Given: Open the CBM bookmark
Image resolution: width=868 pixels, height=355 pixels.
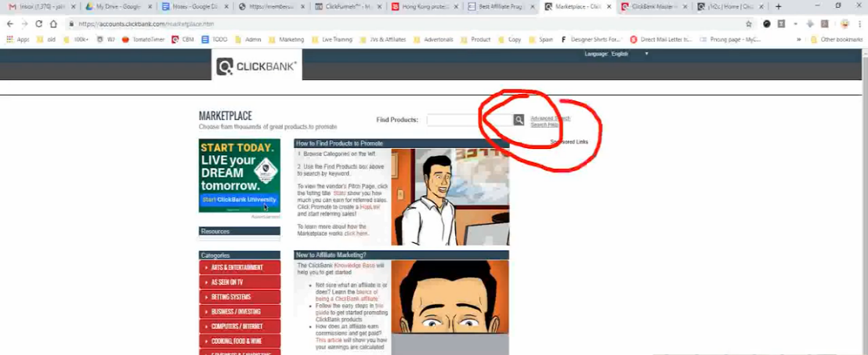Looking at the screenshot, I should pos(183,39).
